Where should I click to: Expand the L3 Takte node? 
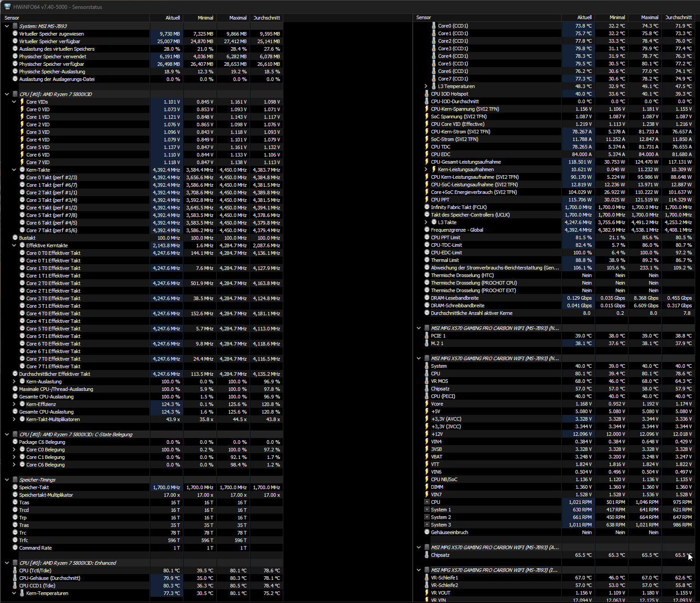[426, 222]
